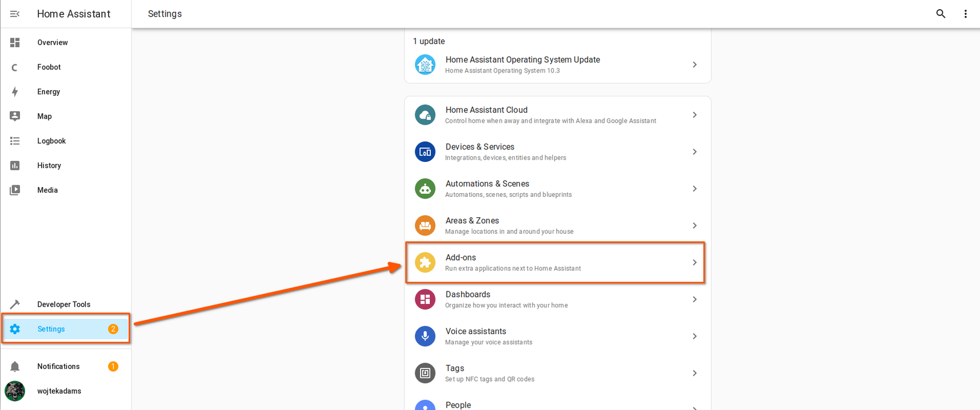
Task: Open Devices & Services title
Action: coord(480,147)
